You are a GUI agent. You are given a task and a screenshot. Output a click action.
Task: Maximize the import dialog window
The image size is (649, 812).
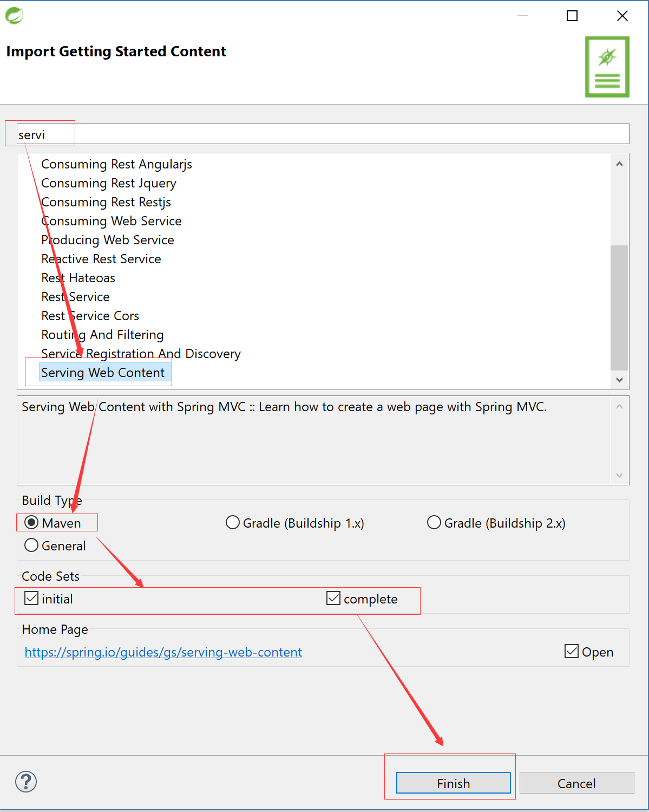click(572, 16)
